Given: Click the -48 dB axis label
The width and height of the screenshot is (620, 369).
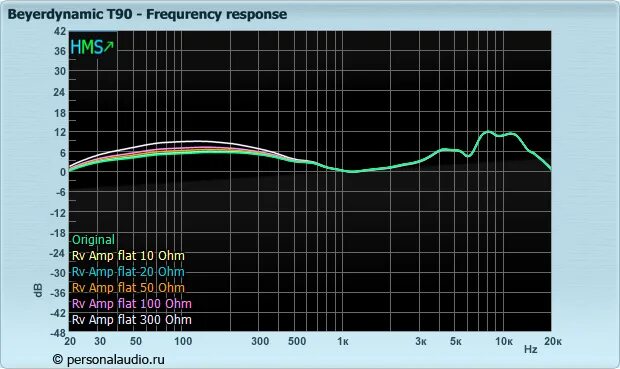Looking at the screenshot, I should [x=58, y=333].
